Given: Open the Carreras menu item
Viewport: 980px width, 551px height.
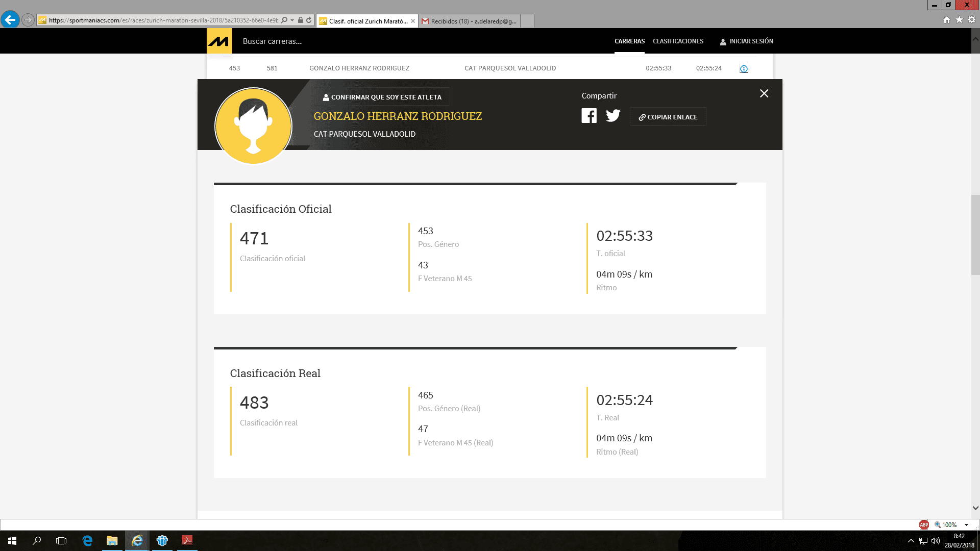Looking at the screenshot, I should [629, 41].
